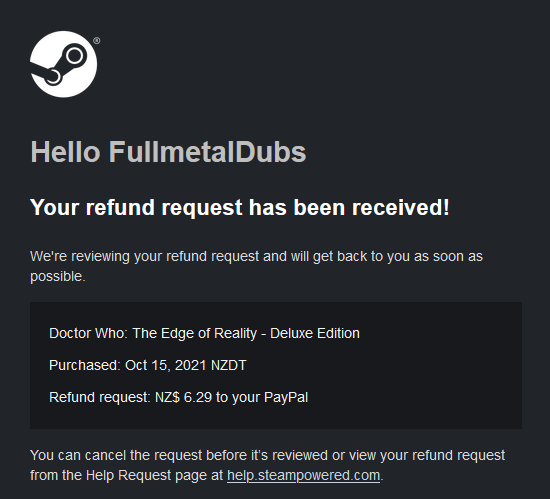The image size is (550, 499).
Task: Click the 'Hello' greeting word
Action: (x=65, y=152)
